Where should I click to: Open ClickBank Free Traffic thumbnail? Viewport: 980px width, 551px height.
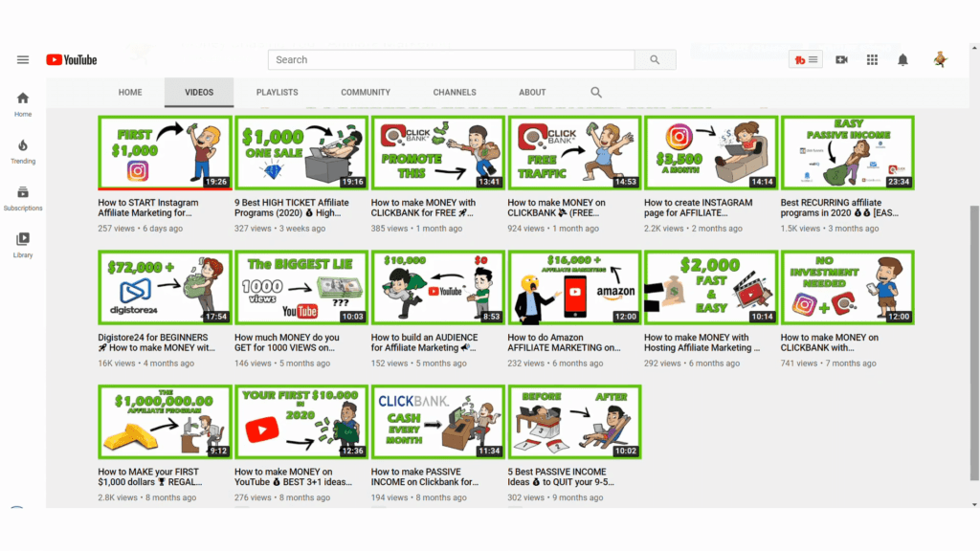(x=574, y=153)
